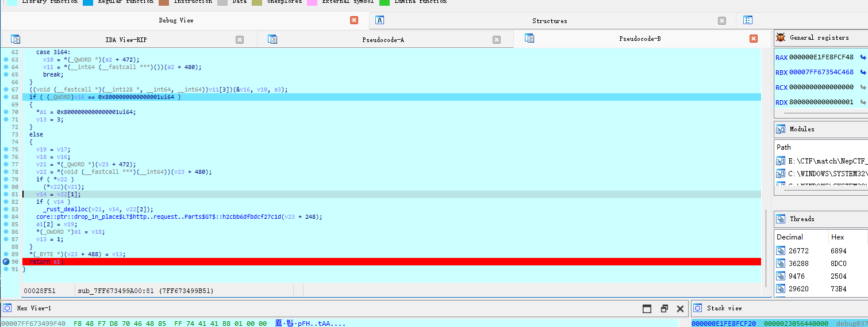868x327 pixels.
Task: Click the IDA View-RIP tab icon
Action: click(16, 39)
